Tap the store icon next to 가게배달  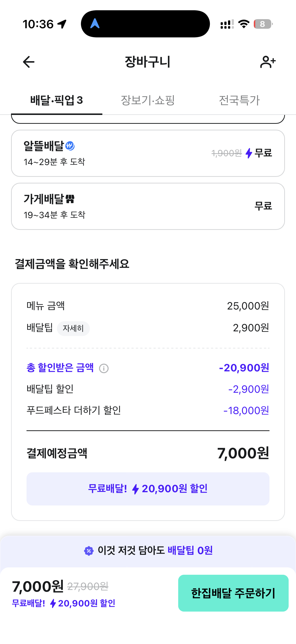pos(70,199)
